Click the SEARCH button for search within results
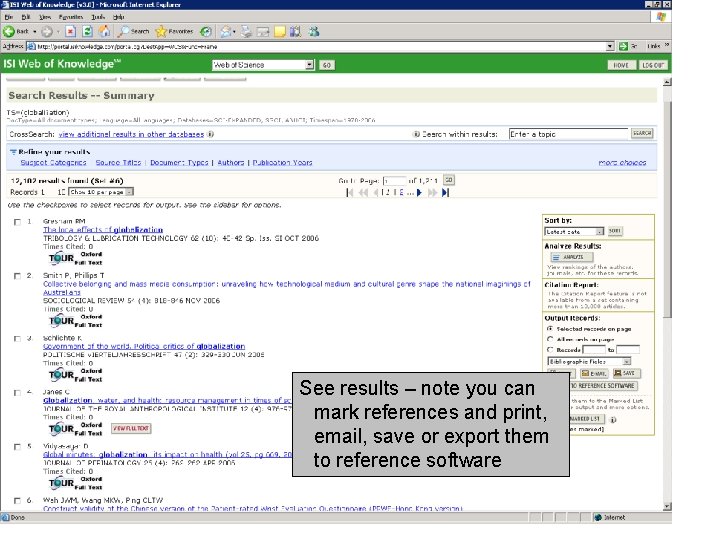 642,133
